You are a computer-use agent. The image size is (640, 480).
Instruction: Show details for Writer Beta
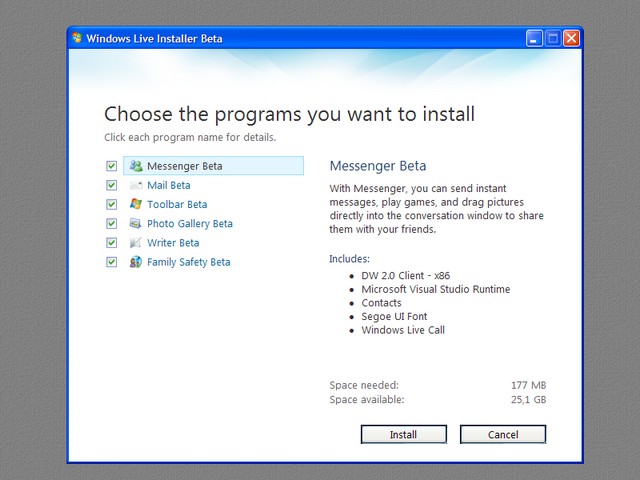(173, 242)
